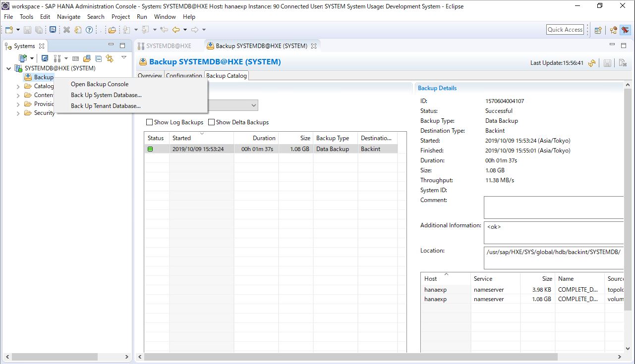635x364 pixels.
Task: Close the Systems view tab X
Action: pos(42,46)
